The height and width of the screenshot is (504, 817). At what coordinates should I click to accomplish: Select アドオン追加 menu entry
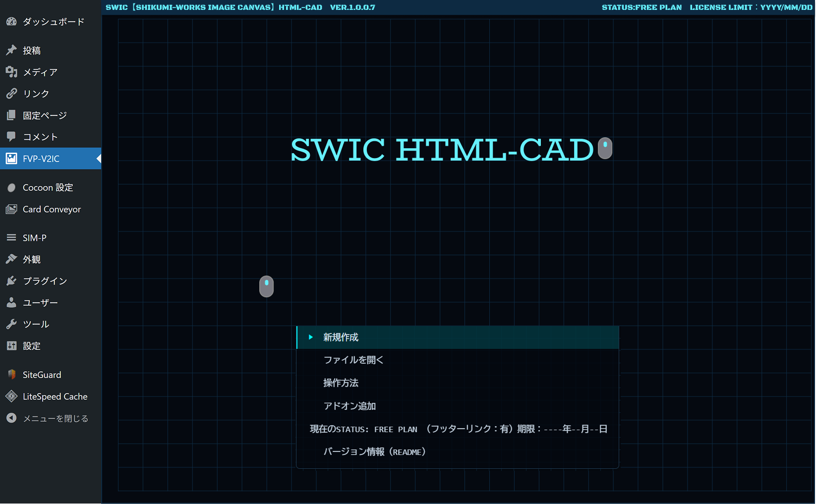[x=350, y=406]
